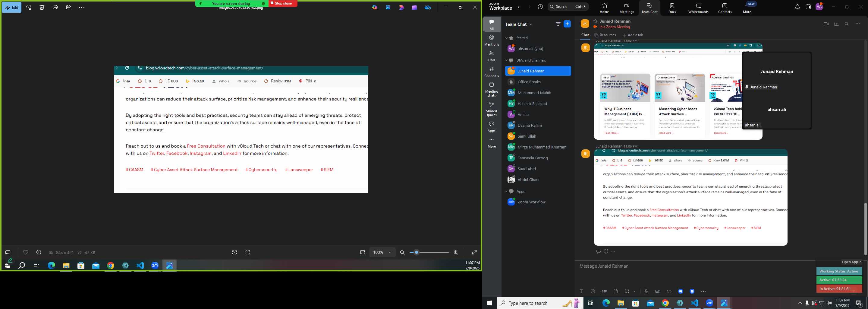Image resolution: width=868 pixels, height=309 pixels.
Task: Click Open App link
Action: point(851,262)
